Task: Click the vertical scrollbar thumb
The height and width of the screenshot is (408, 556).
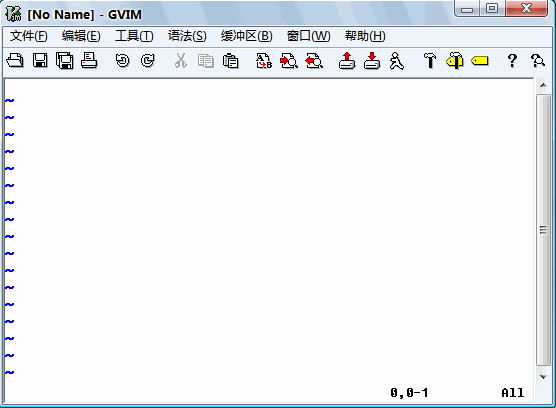Action: tap(543, 230)
